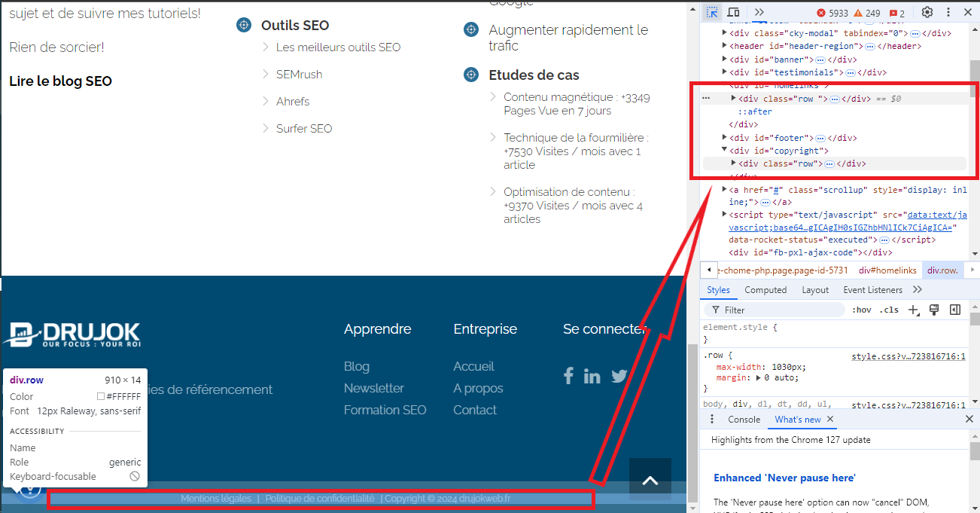Image resolution: width=980 pixels, height=513 pixels.
Task: Open the LinkedIn social icon
Action: pos(592,376)
